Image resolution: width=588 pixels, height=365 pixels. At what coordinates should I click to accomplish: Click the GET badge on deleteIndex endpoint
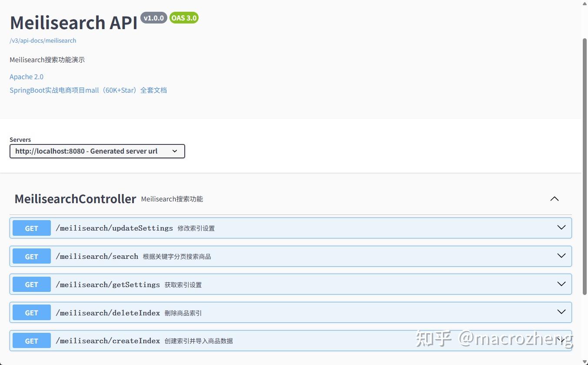point(31,312)
